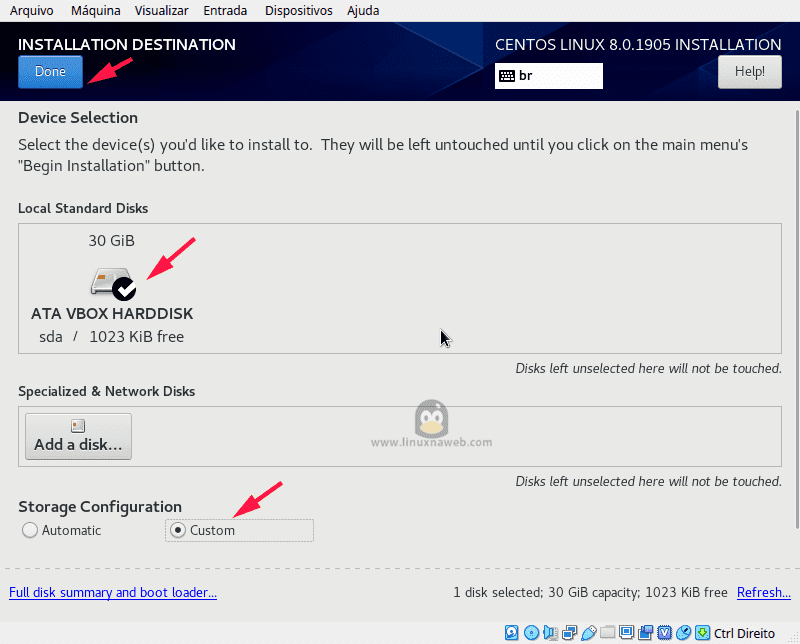The image size is (800, 644).
Task: Click the display status icon
Action: click(x=626, y=633)
